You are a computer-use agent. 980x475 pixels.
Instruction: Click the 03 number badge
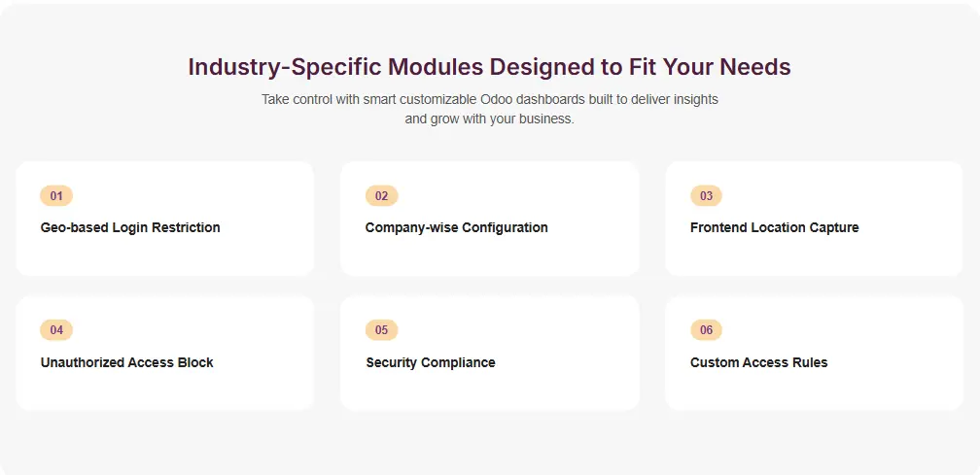[x=706, y=196]
